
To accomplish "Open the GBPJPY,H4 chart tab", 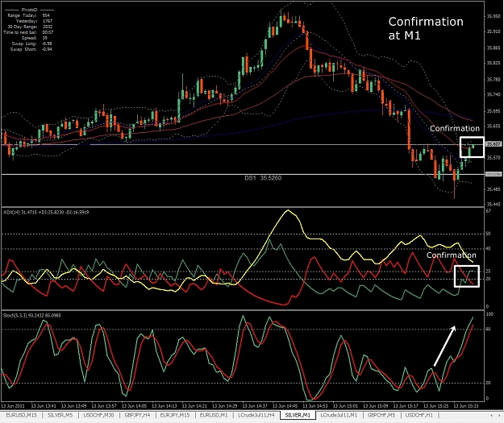I will 137,415.
